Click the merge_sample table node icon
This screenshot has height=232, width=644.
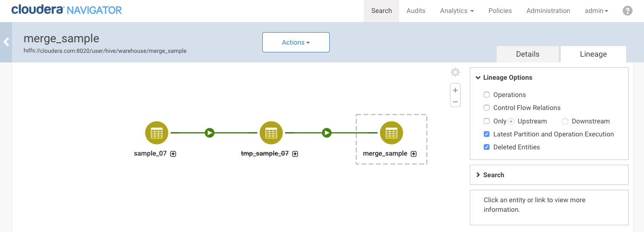pyautogui.click(x=391, y=133)
